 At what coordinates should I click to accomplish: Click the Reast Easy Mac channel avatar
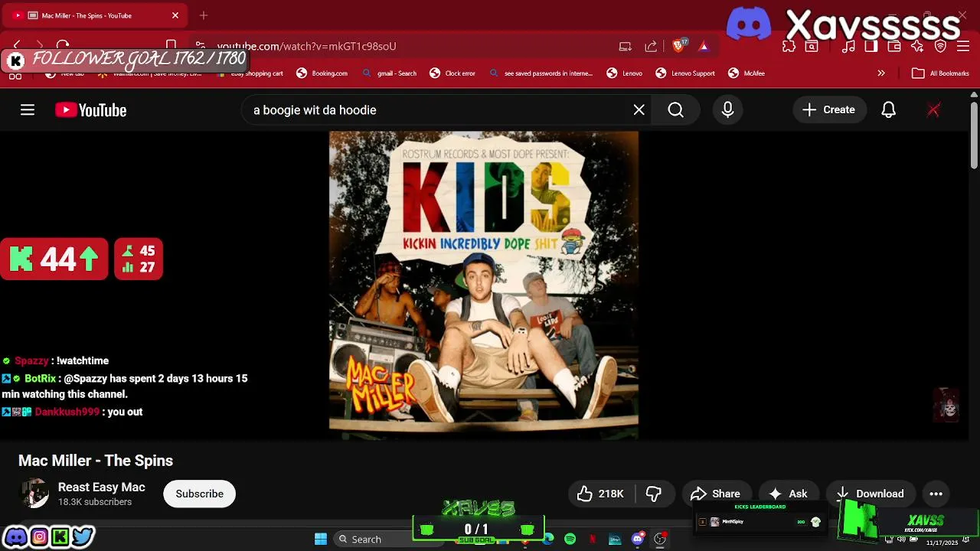point(34,494)
